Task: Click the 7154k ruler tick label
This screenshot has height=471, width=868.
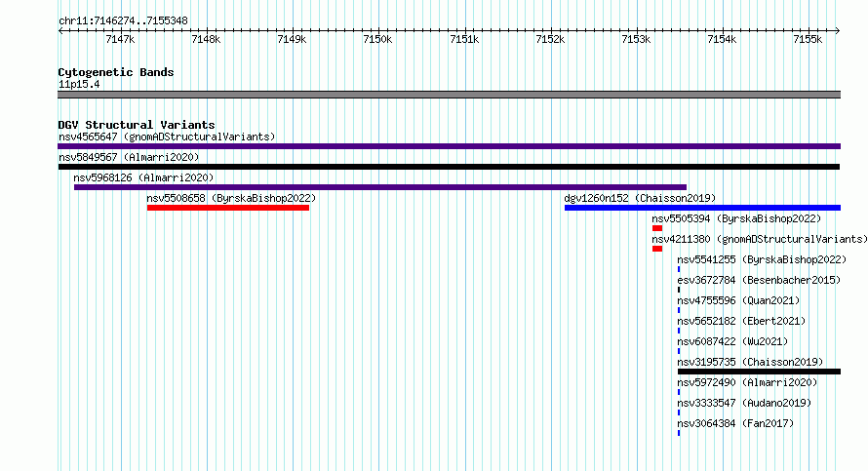Action: 722,39
